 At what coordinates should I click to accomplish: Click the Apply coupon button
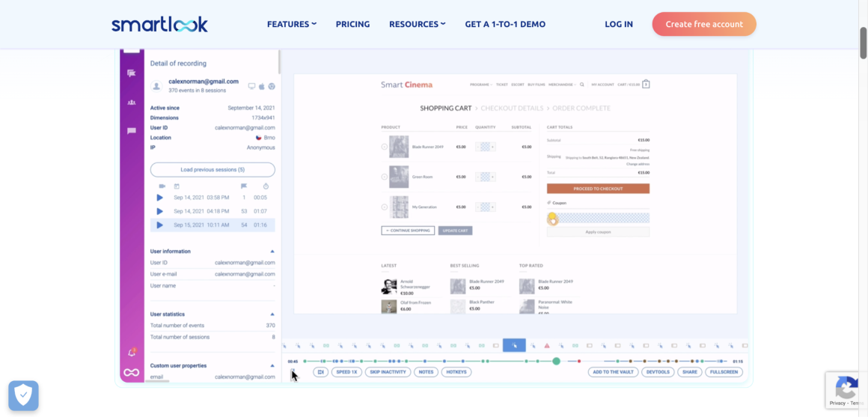tap(598, 232)
